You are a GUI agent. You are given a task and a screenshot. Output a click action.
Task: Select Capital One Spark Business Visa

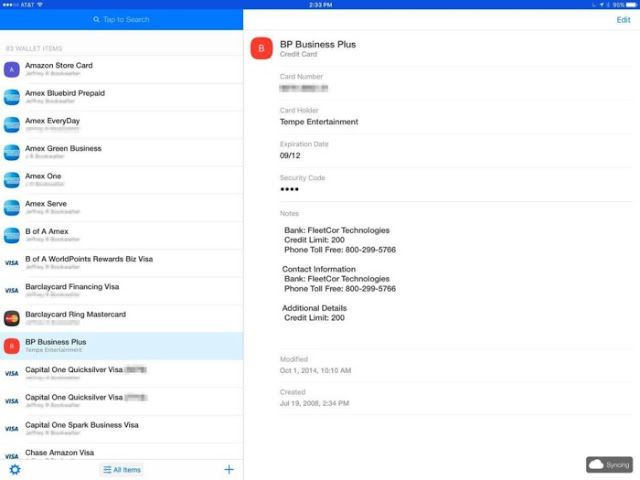point(122,429)
